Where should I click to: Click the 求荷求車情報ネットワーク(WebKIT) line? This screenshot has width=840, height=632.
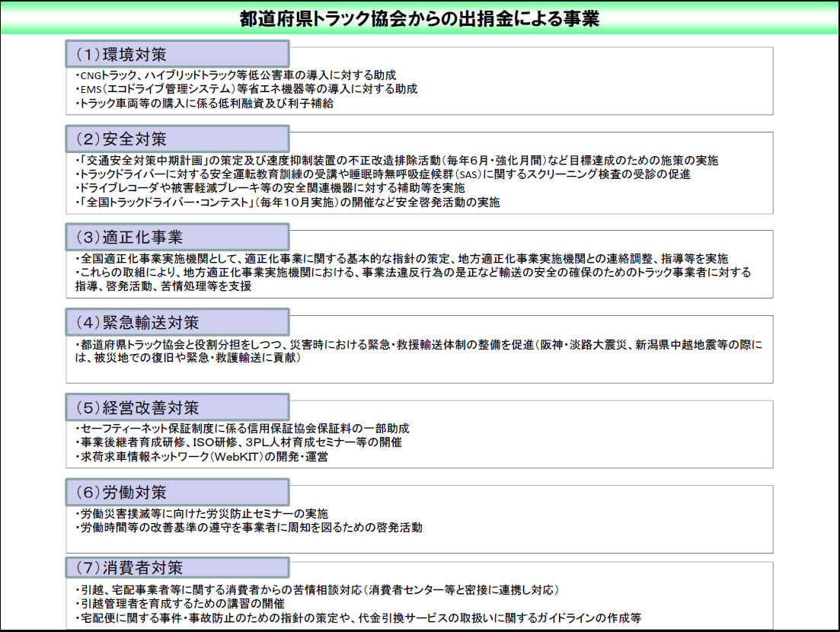(202, 457)
